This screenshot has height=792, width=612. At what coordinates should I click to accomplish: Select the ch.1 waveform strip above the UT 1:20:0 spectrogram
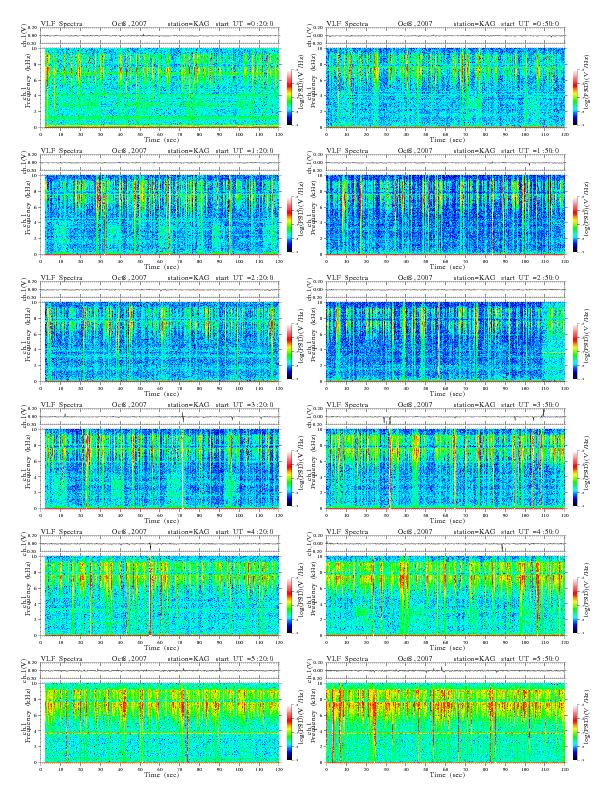point(160,163)
